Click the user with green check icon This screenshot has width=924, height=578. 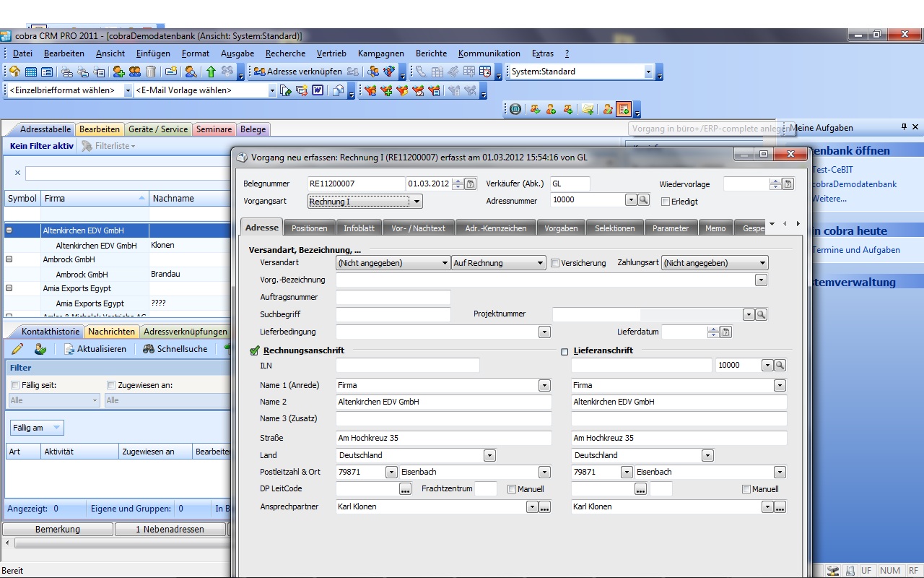[40, 349]
